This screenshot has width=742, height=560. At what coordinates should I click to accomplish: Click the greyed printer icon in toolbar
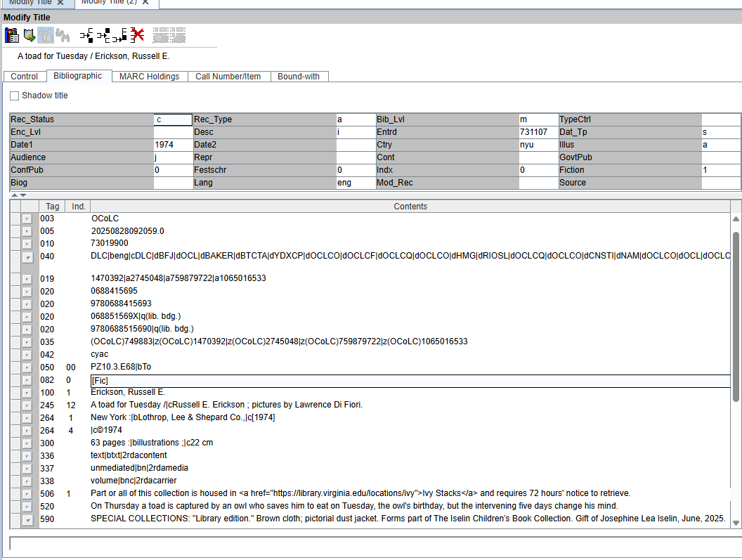pyautogui.click(x=178, y=35)
